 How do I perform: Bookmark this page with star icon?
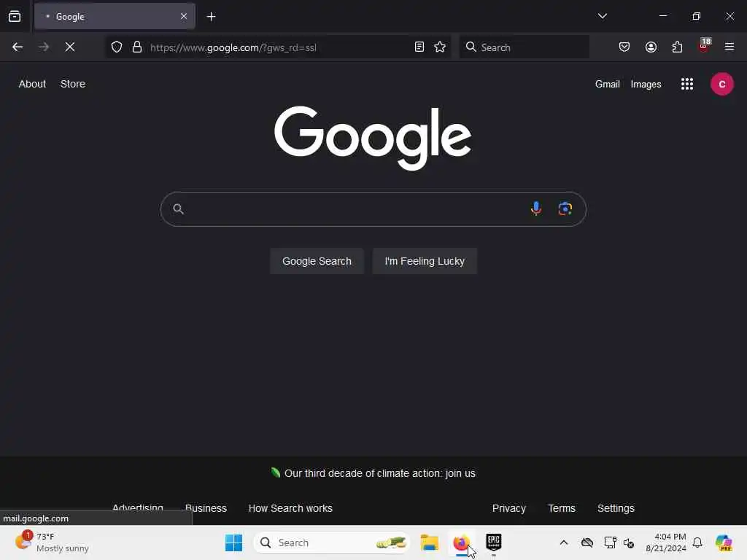coord(440,47)
